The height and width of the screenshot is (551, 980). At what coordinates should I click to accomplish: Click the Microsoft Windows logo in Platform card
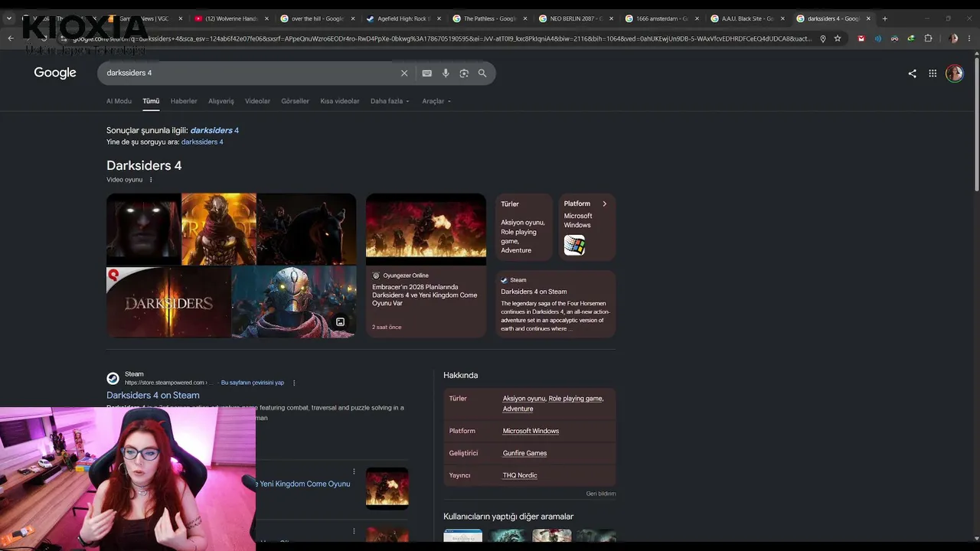pyautogui.click(x=574, y=245)
